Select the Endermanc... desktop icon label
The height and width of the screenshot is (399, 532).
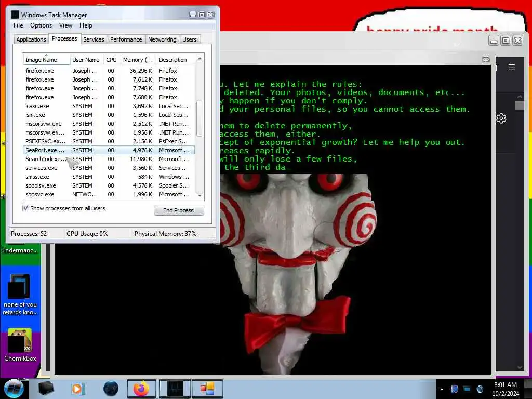point(20,250)
